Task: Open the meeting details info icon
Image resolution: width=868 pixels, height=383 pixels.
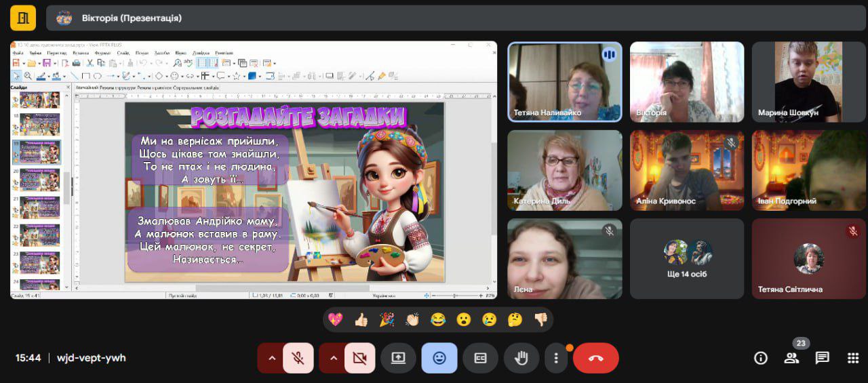Action: [x=760, y=358]
